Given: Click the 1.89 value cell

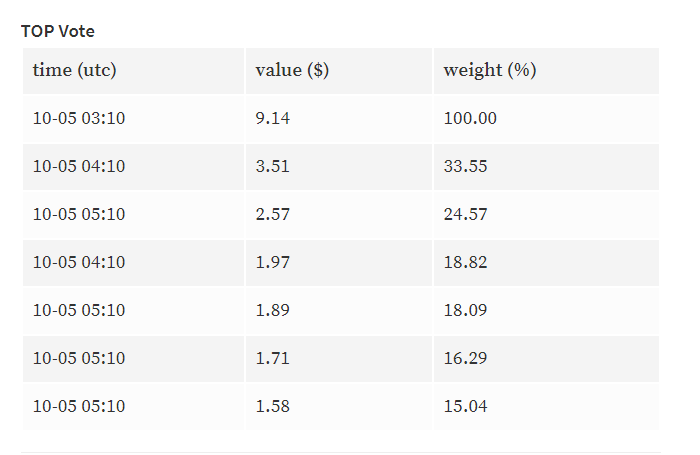Looking at the screenshot, I should (339, 311).
